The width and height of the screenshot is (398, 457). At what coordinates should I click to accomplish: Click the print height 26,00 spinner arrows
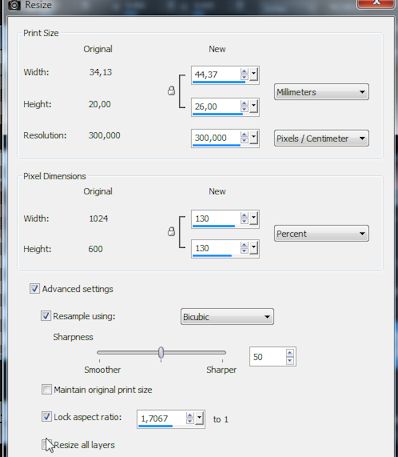(244, 106)
